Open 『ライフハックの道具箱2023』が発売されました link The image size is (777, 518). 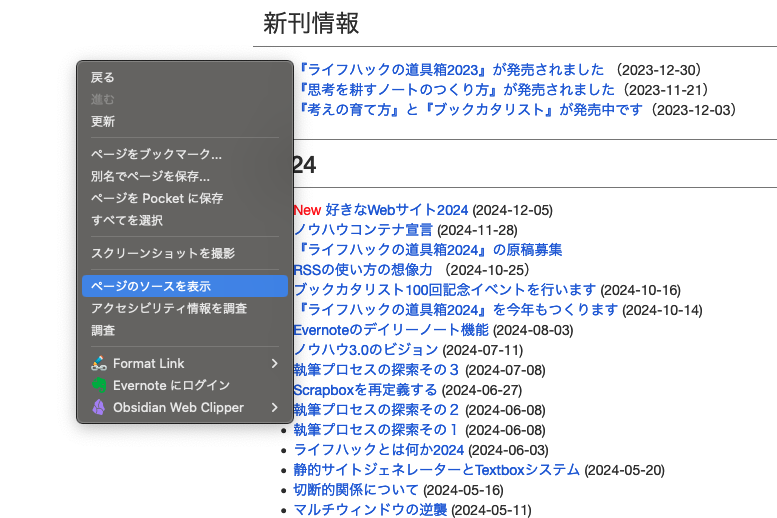tap(452, 70)
